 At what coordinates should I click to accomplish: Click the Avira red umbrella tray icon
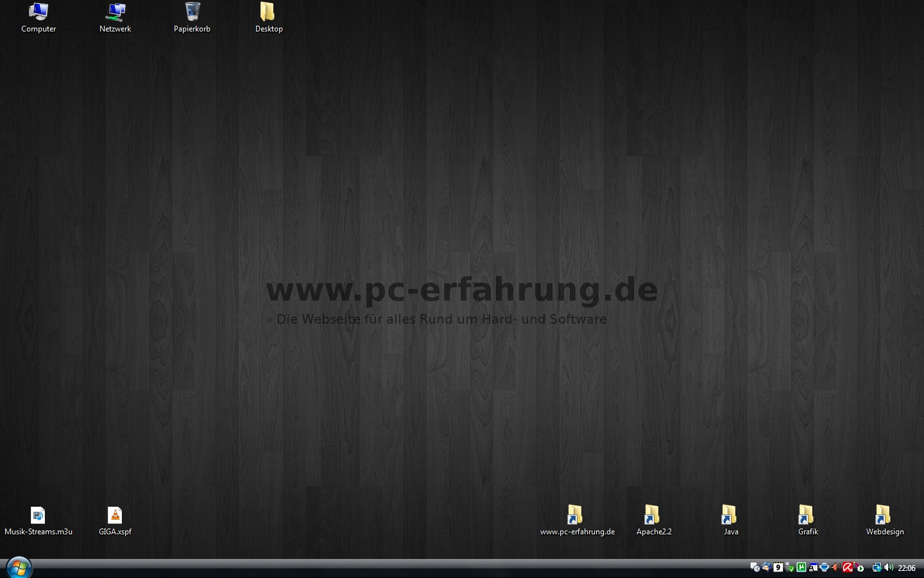[848, 568]
